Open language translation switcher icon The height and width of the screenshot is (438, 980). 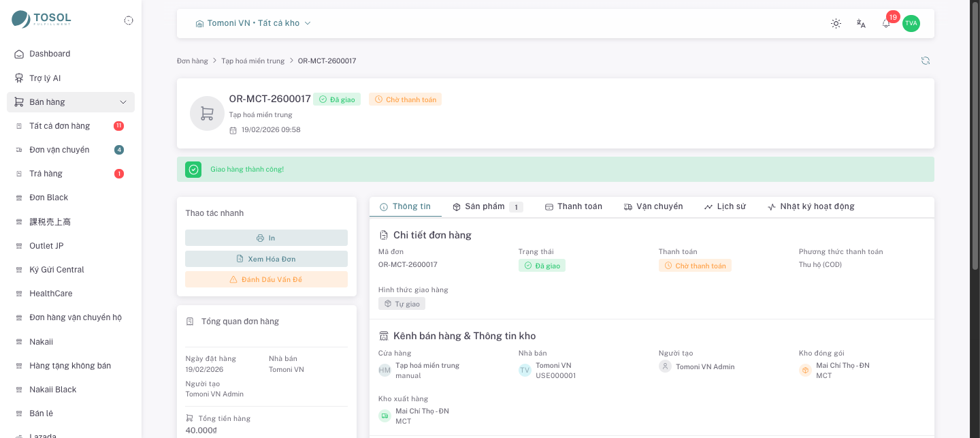(861, 23)
